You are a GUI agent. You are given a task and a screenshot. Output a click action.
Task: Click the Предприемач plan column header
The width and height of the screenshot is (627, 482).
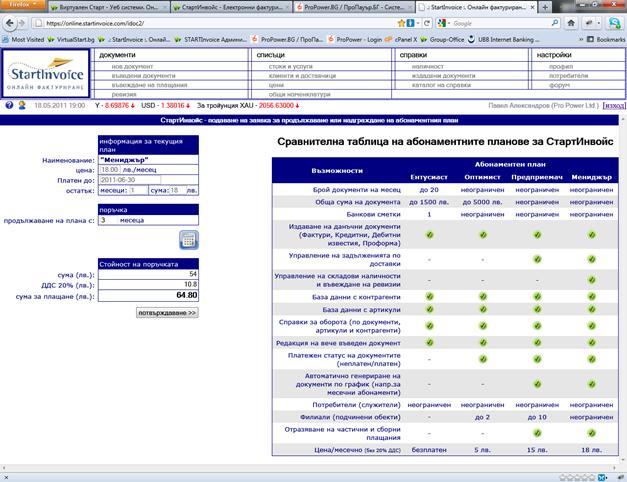pyautogui.click(x=537, y=177)
